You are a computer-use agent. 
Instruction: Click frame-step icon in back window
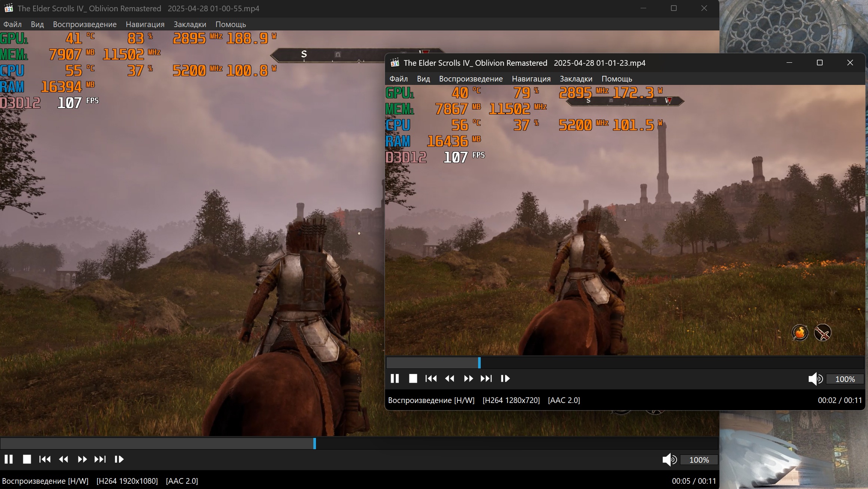pyautogui.click(x=119, y=459)
